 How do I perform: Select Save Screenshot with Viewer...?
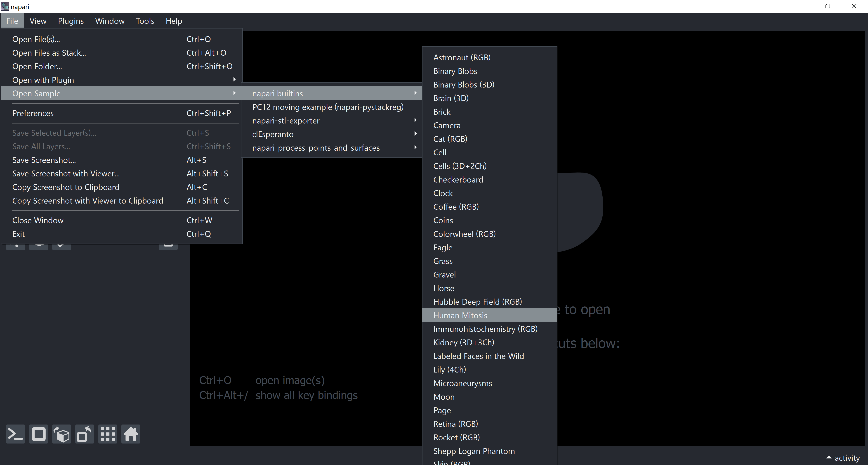click(x=122, y=174)
